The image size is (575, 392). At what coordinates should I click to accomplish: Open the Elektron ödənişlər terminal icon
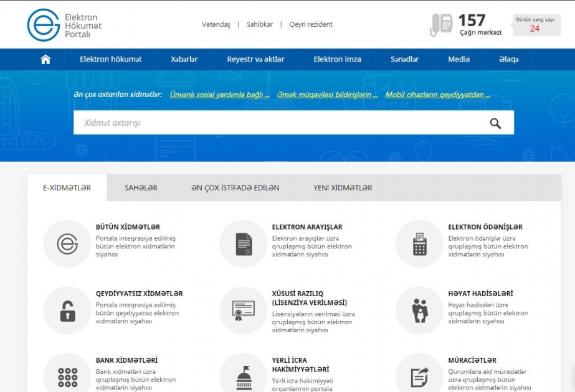point(419,244)
